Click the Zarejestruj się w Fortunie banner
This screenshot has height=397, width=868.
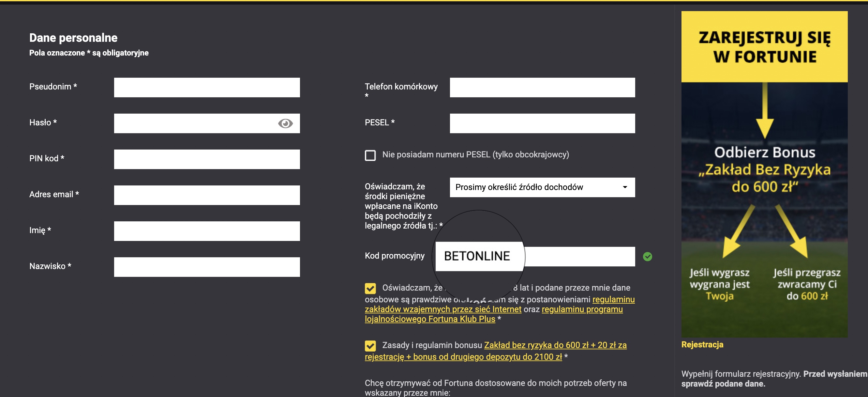tap(764, 174)
